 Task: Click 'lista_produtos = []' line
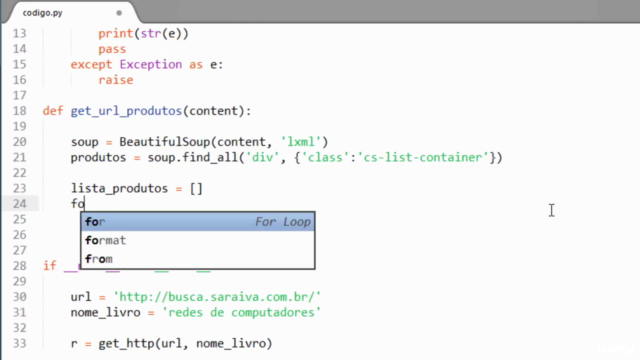tap(137, 189)
